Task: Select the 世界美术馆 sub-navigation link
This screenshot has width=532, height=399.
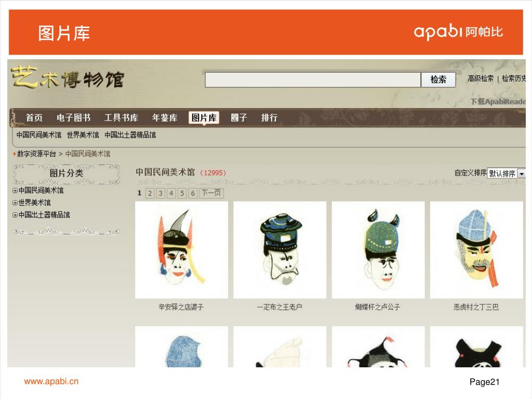Action: point(83,135)
